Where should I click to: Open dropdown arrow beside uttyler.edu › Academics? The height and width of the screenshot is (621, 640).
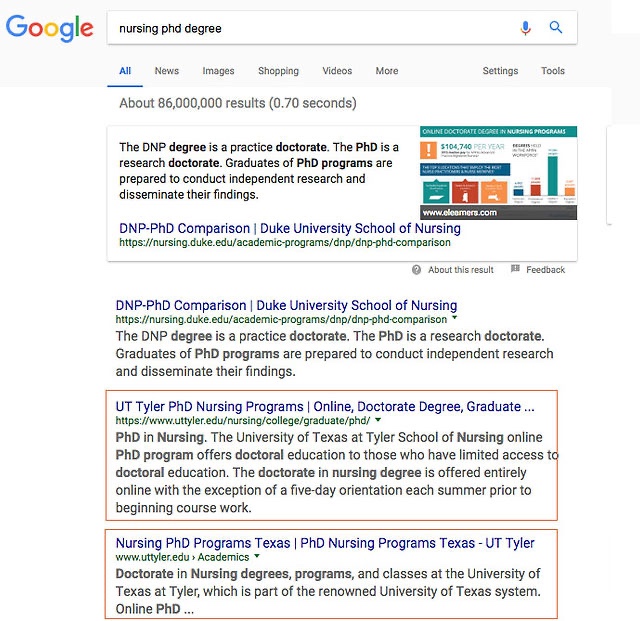(257, 557)
